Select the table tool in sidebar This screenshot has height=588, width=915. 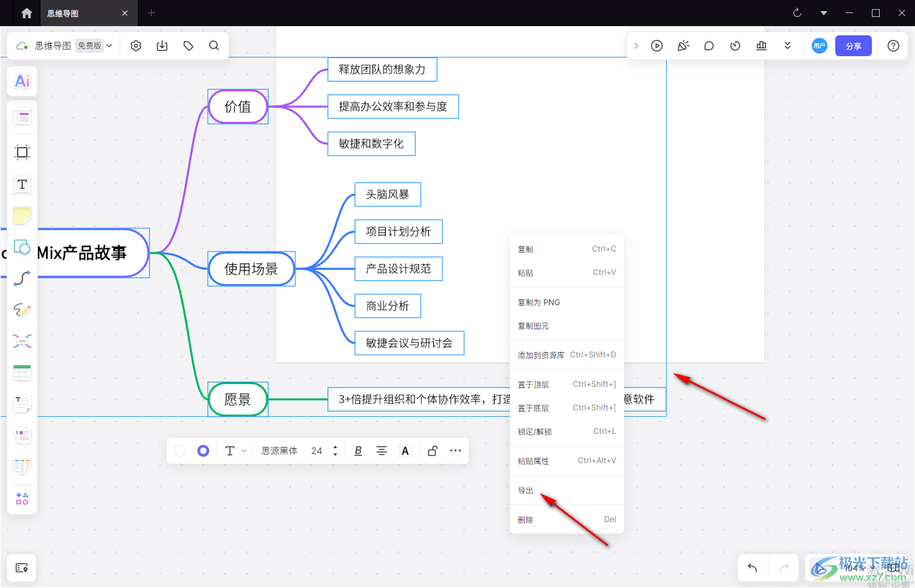[22, 373]
